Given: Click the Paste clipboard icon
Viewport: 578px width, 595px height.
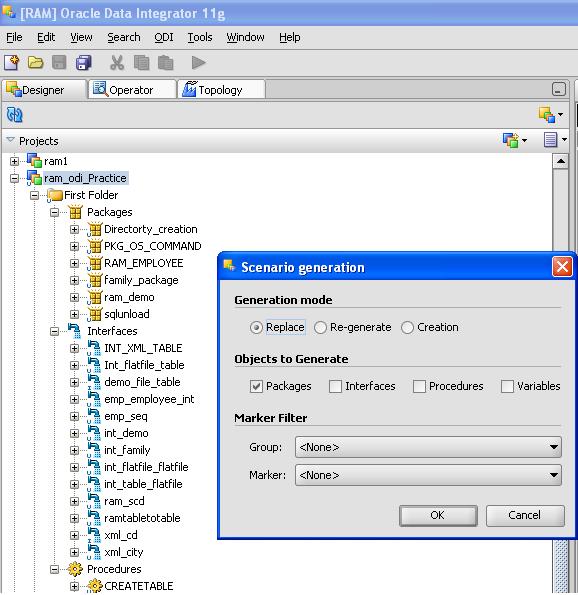Looking at the screenshot, I should coord(165,63).
